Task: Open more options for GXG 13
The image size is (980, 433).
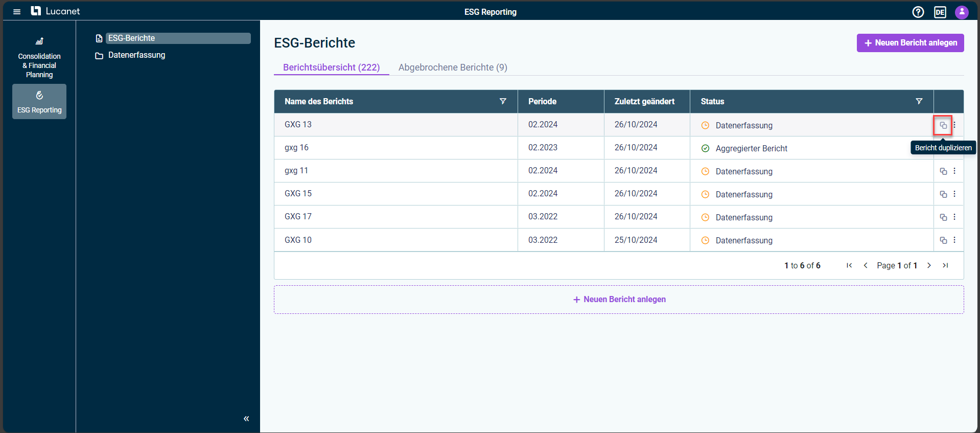Action: 954,125
